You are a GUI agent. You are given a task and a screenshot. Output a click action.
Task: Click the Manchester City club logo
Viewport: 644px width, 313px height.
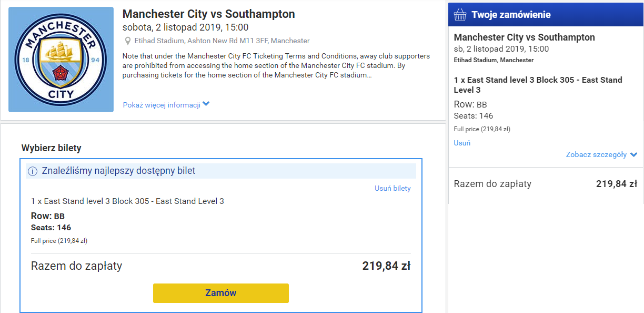tap(61, 60)
